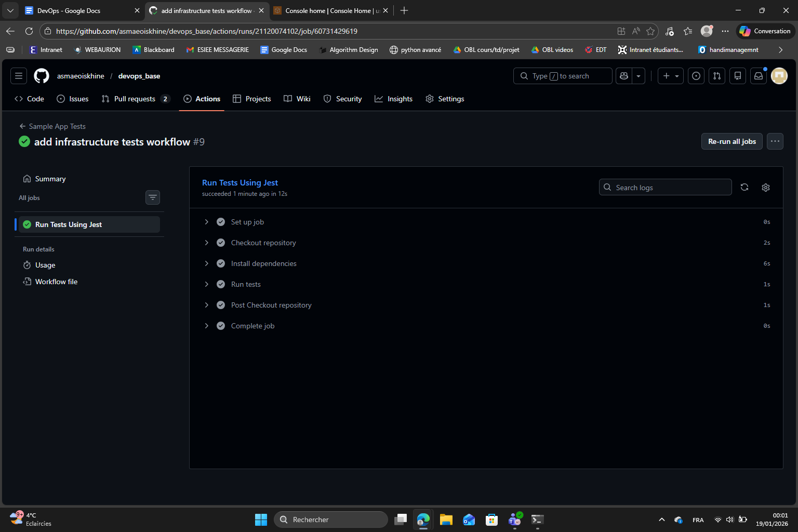Open the GitHub homepage logo
This screenshot has width=798, height=532.
42,76
